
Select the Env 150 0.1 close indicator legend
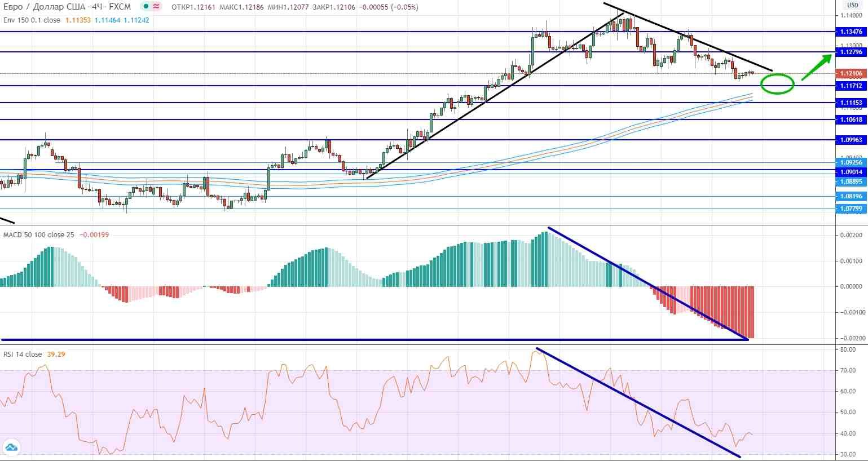click(x=32, y=20)
